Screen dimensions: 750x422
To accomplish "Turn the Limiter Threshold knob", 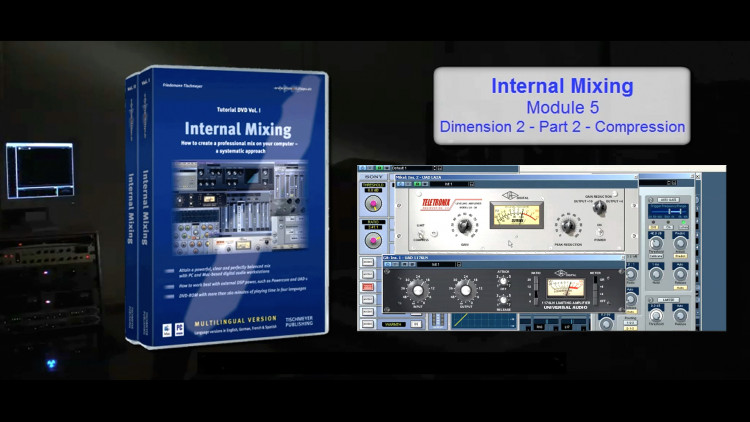I will (656, 316).
